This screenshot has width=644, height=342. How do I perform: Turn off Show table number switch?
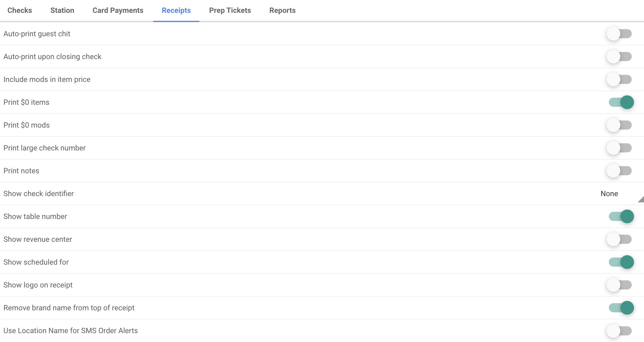click(x=621, y=216)
